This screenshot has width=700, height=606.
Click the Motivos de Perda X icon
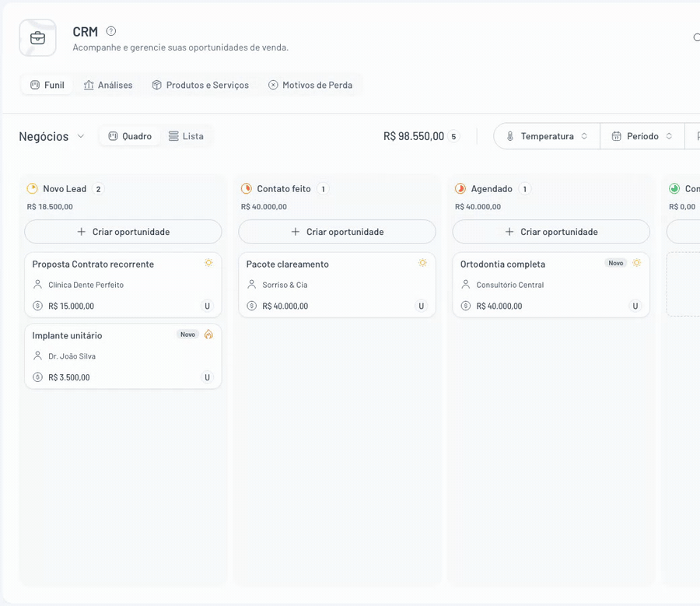tap(273, 85)
